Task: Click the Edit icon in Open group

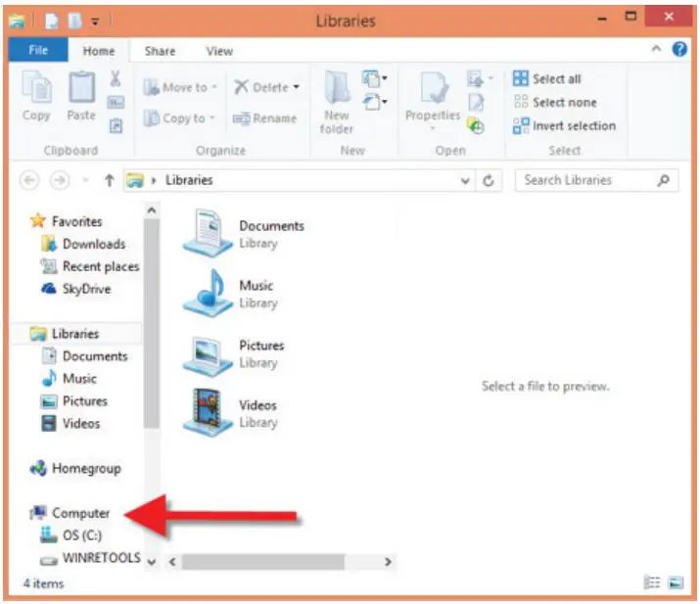Action: click(x=476, y=103)
